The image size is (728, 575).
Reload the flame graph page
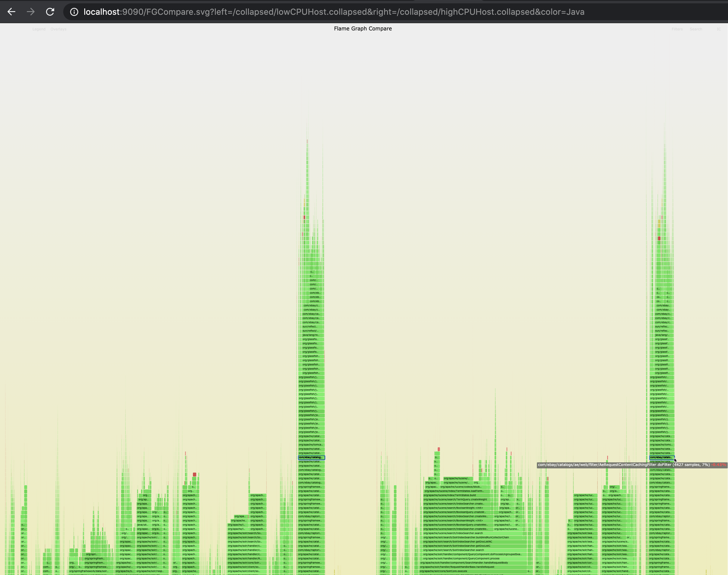click(x=50, y=12)
